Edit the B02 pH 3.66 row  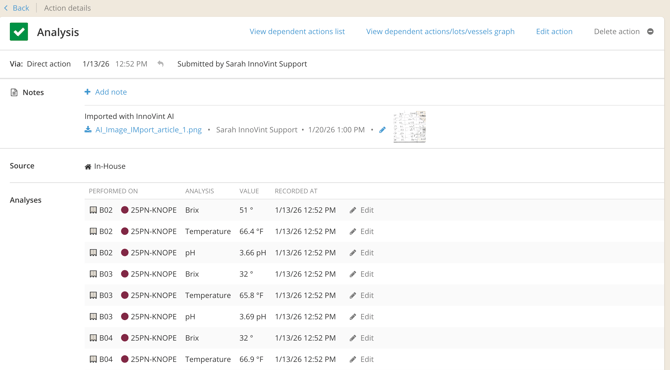pos(361,253)
